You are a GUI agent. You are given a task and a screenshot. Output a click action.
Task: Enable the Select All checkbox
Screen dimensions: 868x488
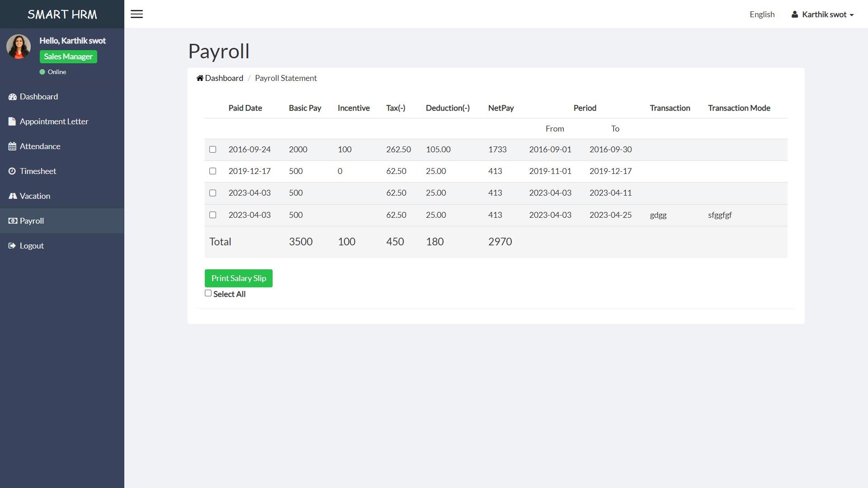tap(208, 293)
